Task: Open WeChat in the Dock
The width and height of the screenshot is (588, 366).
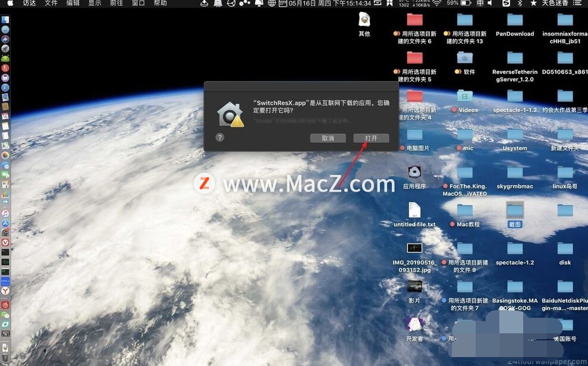Action: (5, 315)
